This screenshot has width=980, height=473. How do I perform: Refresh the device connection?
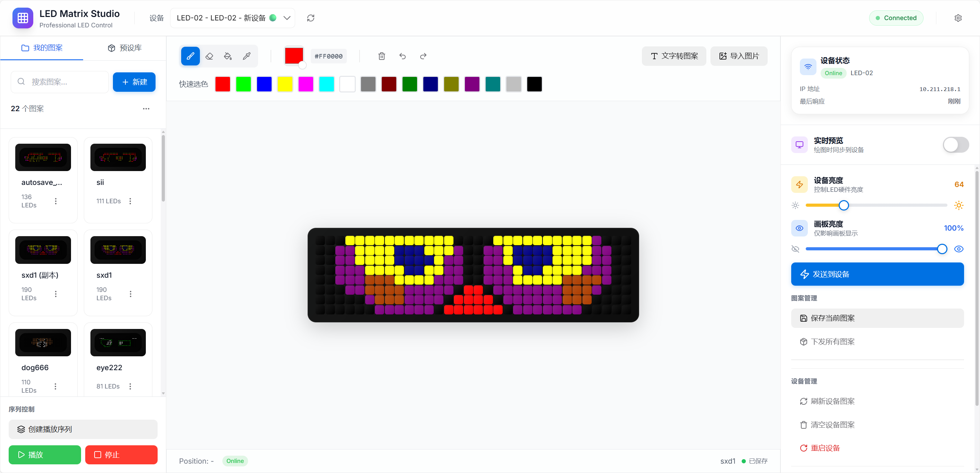pyautogui.click(x=311, y=18)
